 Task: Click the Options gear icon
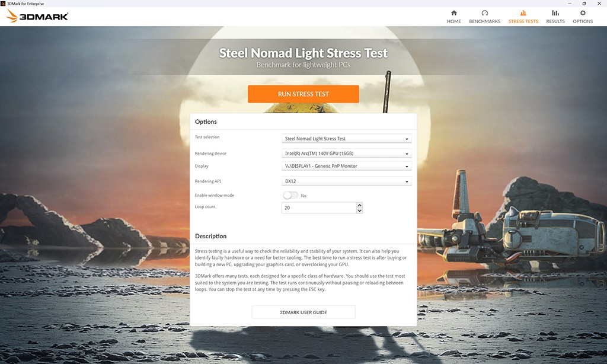(583, 13)
